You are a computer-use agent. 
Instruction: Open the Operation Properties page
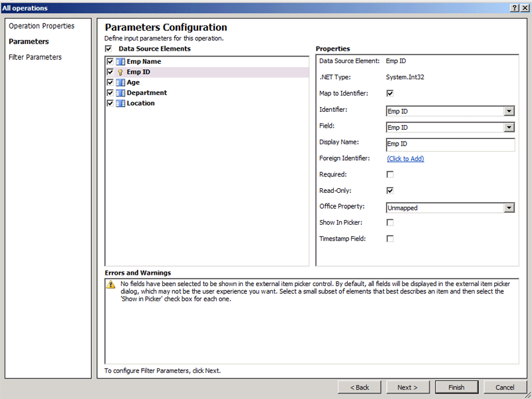(x=41, y=26)
